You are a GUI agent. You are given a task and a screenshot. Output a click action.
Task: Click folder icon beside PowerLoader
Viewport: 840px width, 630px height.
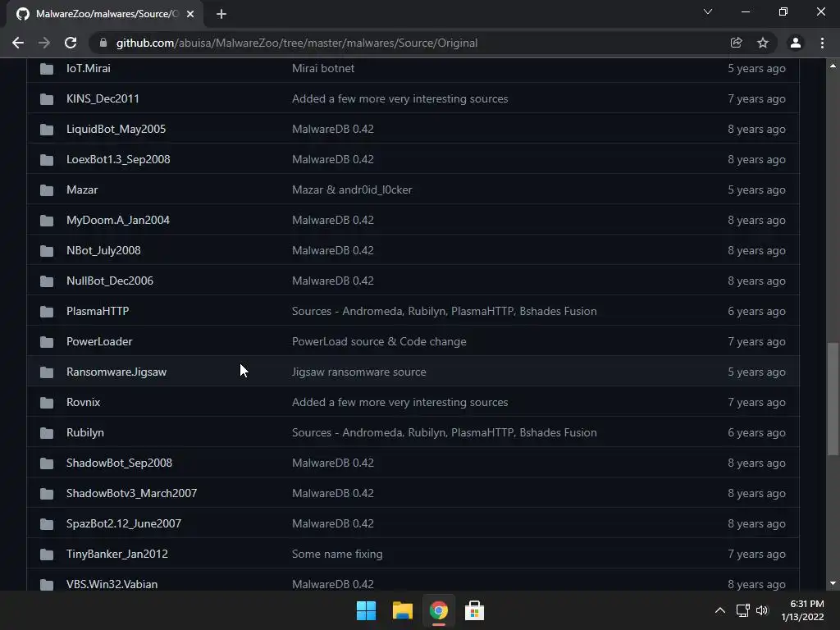tap(47, 342)
